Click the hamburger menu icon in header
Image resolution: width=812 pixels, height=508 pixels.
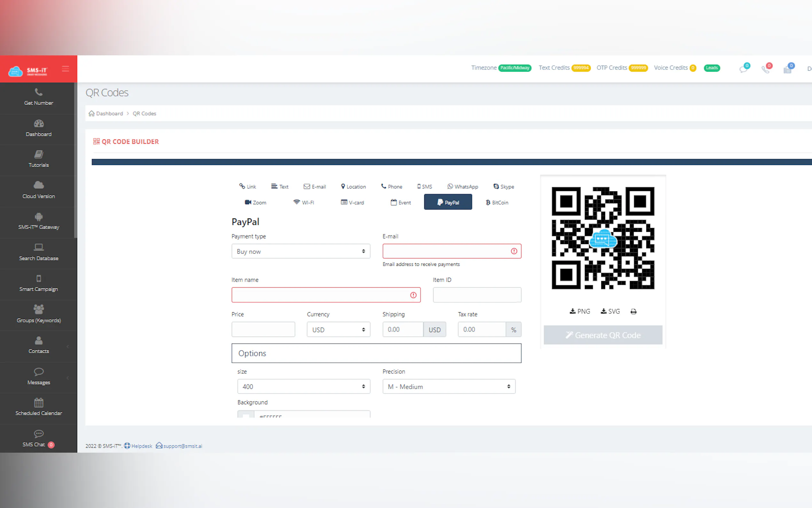click(x=66, y=69)
